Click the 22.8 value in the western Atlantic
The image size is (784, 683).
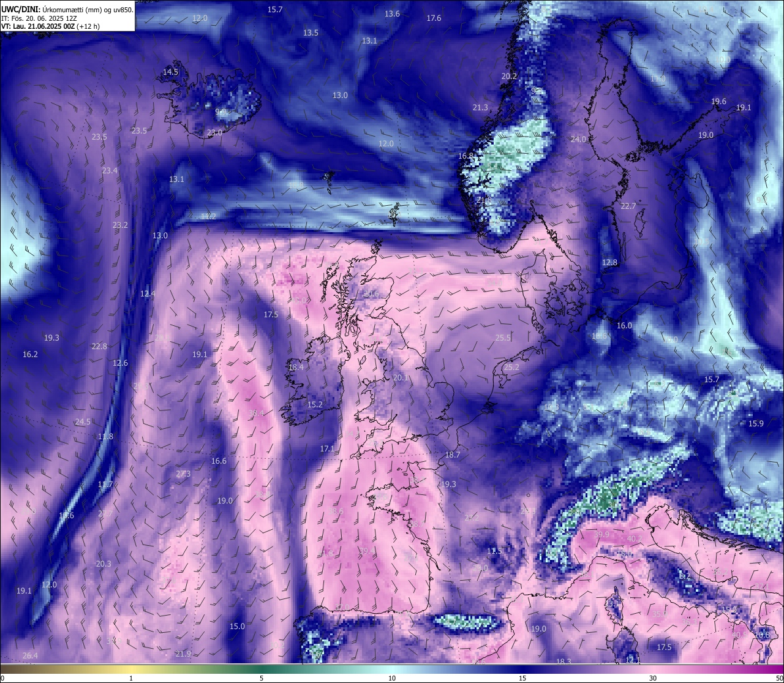[99, 346]
